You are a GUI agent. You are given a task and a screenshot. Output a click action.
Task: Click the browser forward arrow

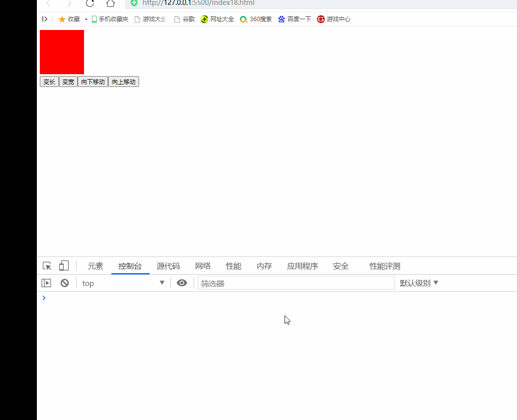69,3
